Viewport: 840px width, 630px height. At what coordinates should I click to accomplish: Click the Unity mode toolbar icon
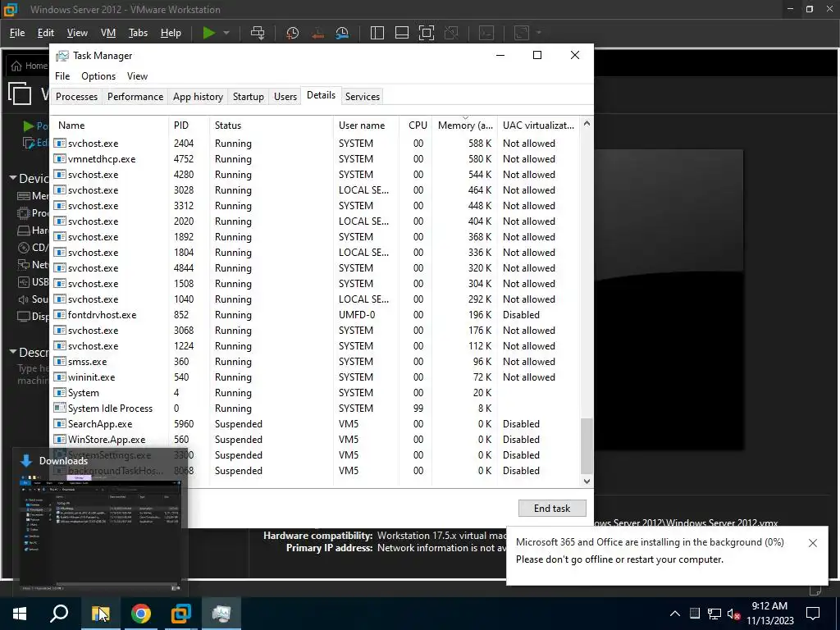[x=452, y=33]
